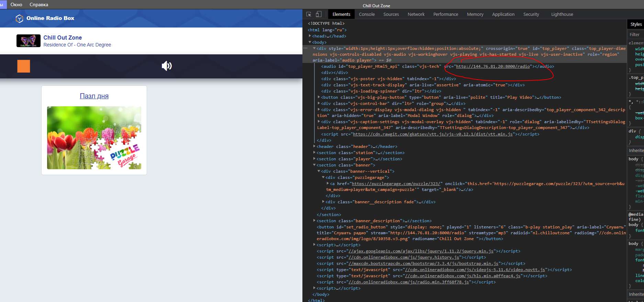
Task: Expand the section class="player" node
Action: pyautogui.click(x=314, y=159)
